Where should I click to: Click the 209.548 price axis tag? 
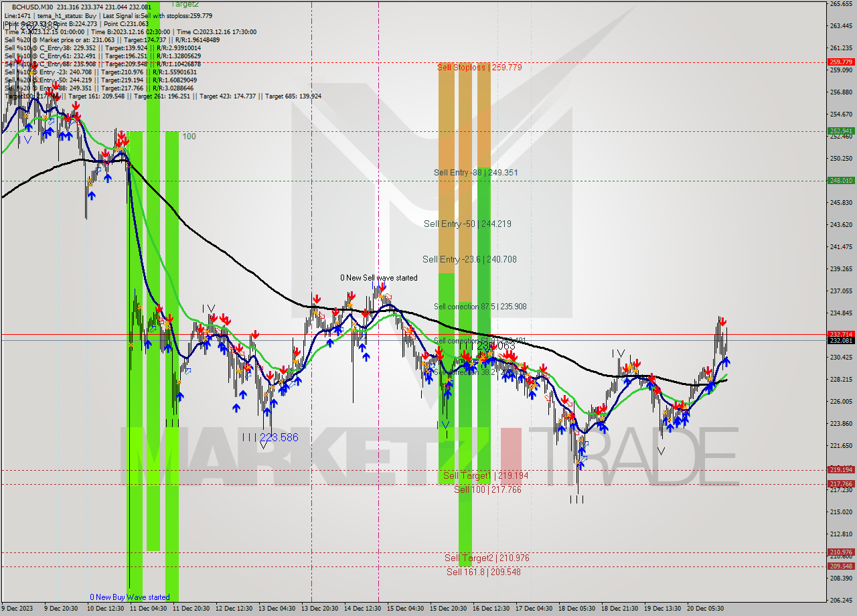[841, 566]
